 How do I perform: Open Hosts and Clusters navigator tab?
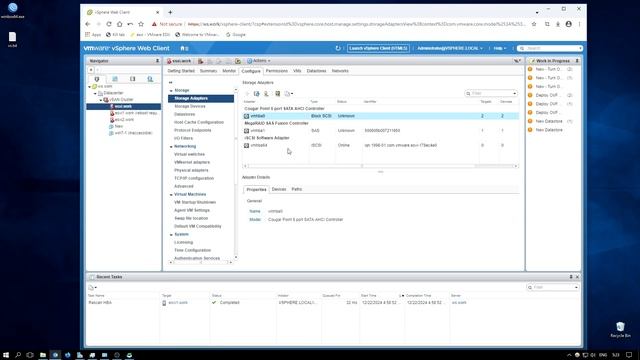coord(97,79)
